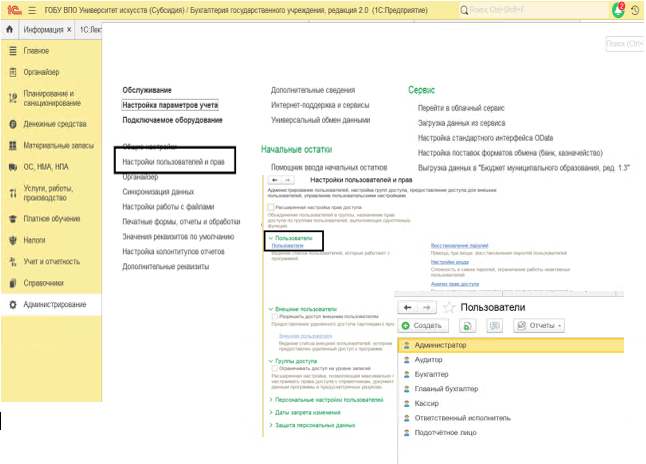This screenshot has height=464, width=646.
Task: Click the forward arrow in Пользователи window
Action: tap(427, 307)
